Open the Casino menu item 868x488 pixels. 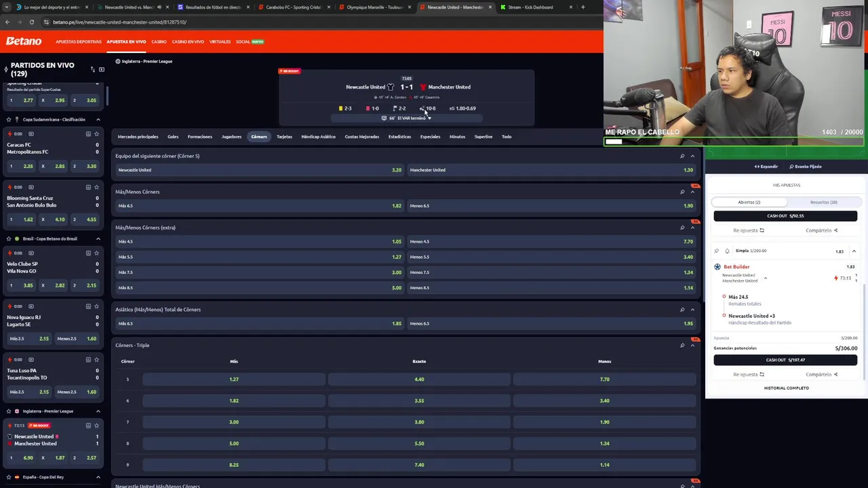tap(159, 42)
